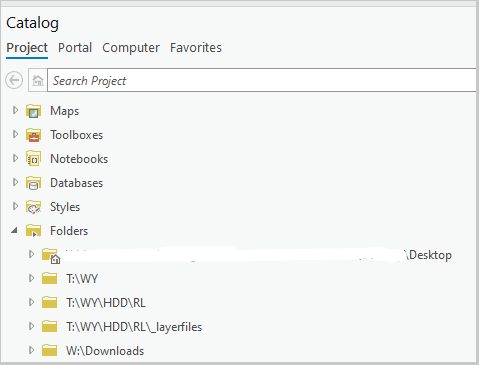This screenshot has width=479, height=365.
Task: Click the Maps folder icon
Action: [x=33, y=111]
